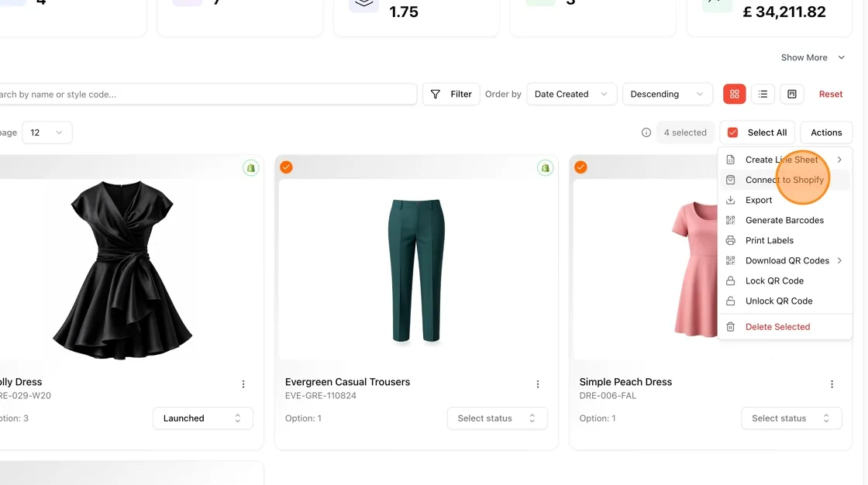Click Shopify badge on the black dress card
Image resolution: width=868 pixels, height=485 pixels.
(x=251, y=168)
